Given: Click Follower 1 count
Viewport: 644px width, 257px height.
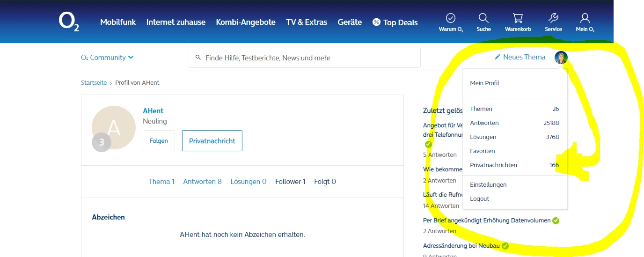Looking at the screenshot, I should pos(290,181).
